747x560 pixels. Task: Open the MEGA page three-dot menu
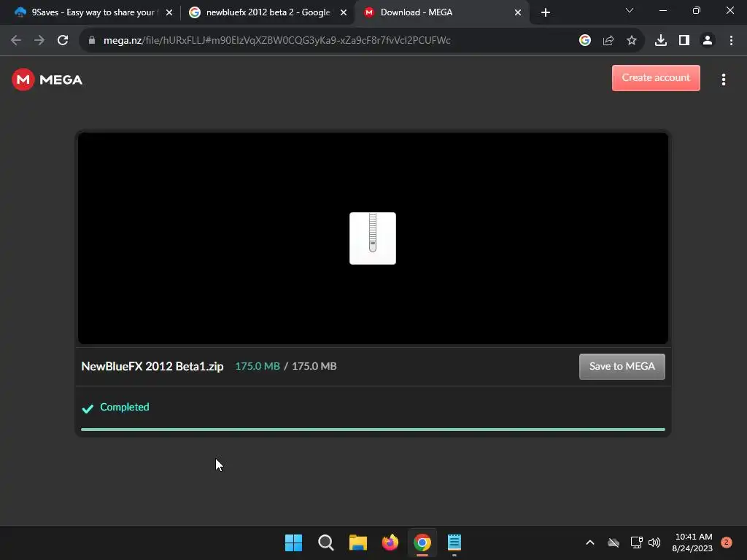coord(723,79)
